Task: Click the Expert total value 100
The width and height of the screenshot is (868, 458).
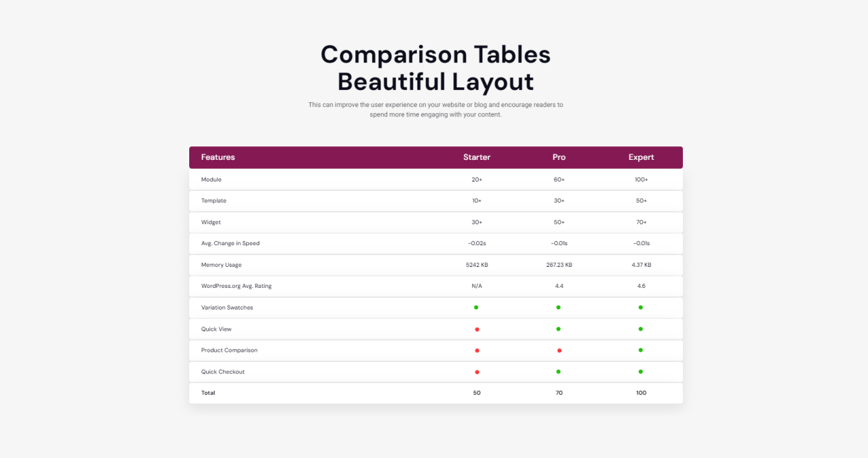Action: [x=641, y=393]
